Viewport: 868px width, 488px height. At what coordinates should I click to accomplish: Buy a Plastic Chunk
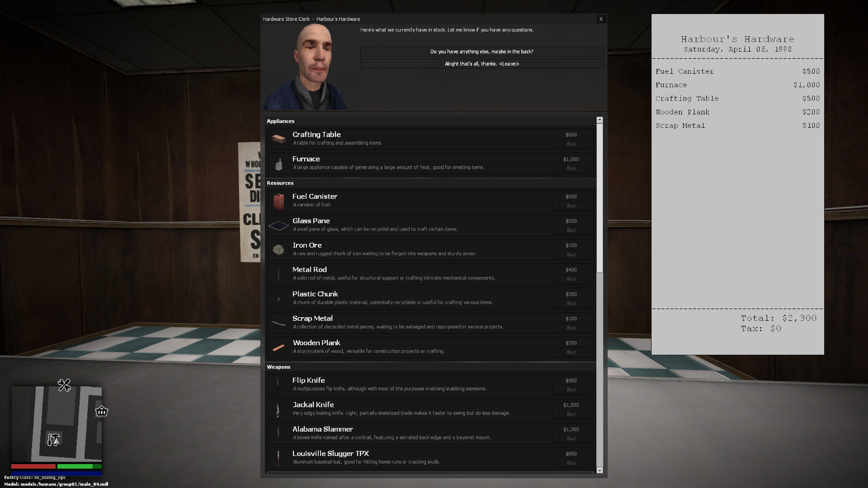pos(571,303)
